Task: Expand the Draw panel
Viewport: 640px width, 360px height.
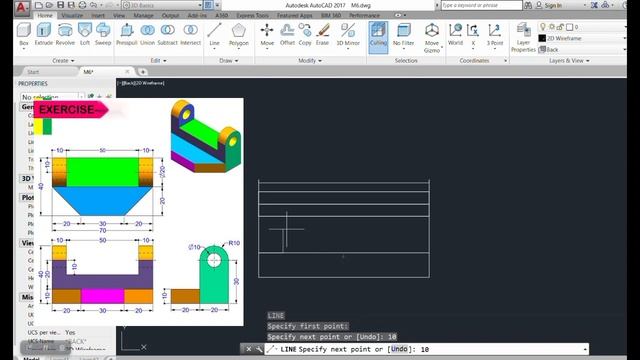Action: click(x=229, y=60)
